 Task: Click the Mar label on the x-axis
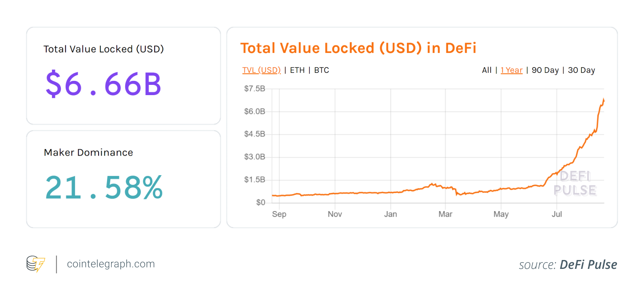click(445, 214)
